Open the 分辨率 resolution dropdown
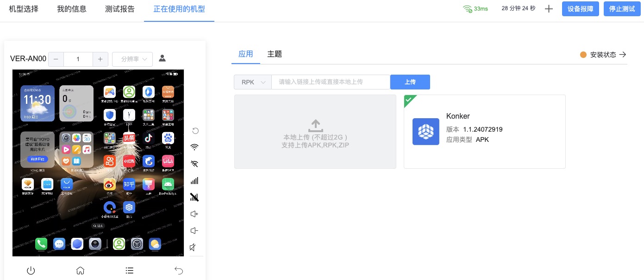The image size is (644, 280). pos(132,59)
